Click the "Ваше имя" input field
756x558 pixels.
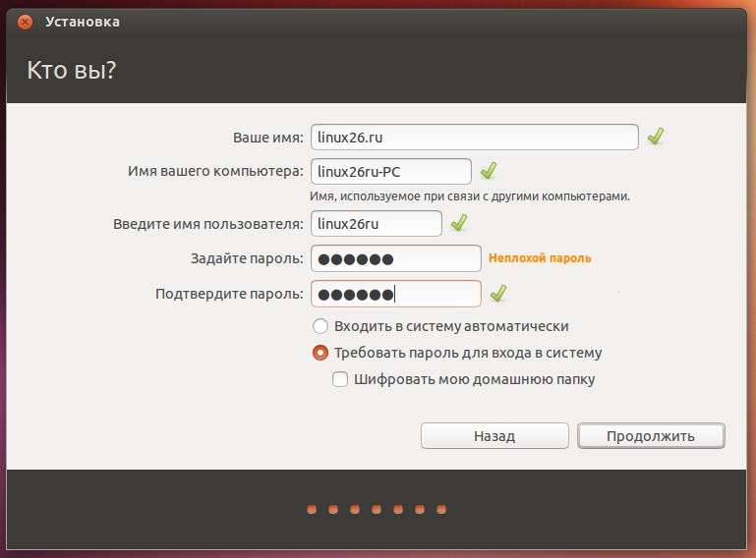(475, 138)
